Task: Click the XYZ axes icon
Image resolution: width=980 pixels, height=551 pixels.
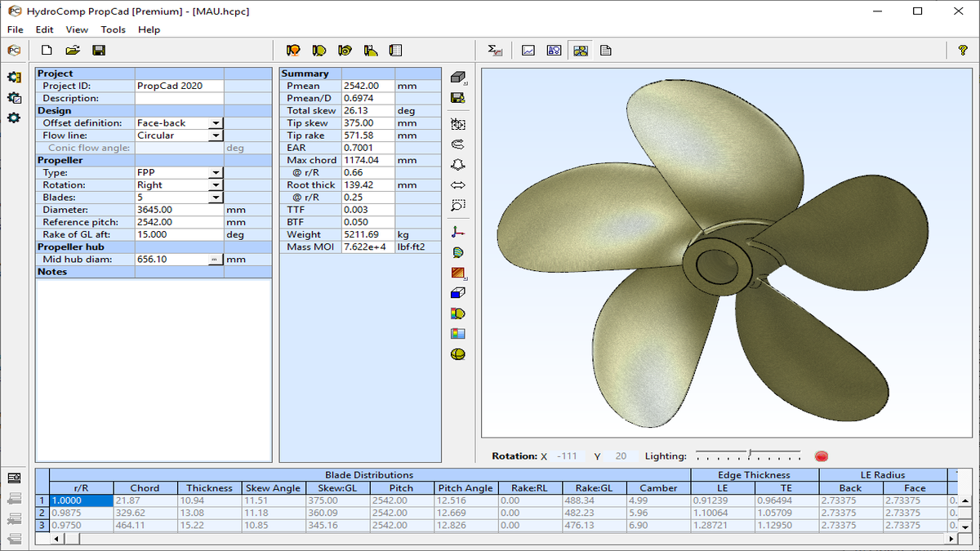Action: (x=458, y=232)
